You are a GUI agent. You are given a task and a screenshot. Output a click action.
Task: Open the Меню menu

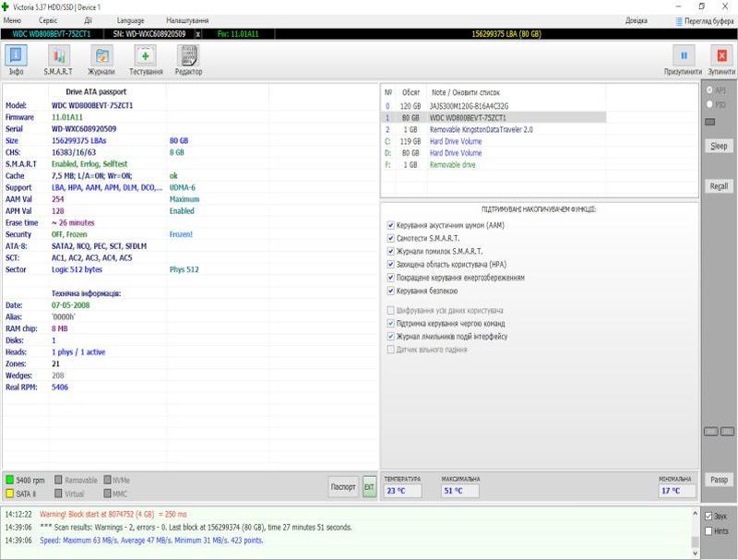coord(13,20)
